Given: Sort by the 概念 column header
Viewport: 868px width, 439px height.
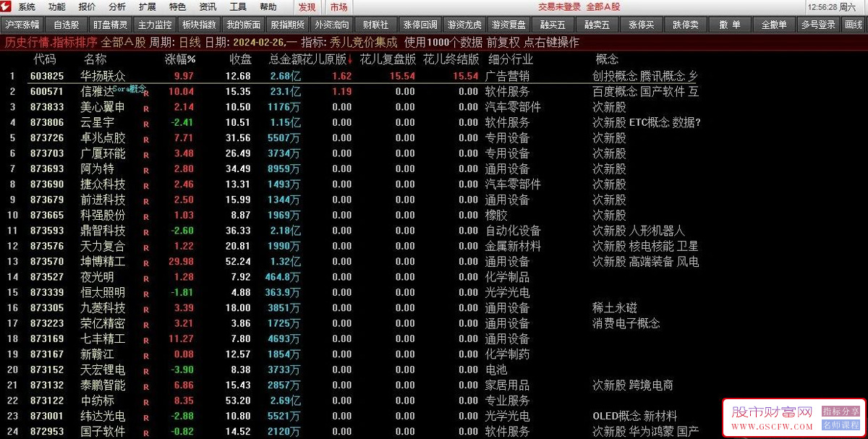Looking at the screenshot, I should coord(607,59).
